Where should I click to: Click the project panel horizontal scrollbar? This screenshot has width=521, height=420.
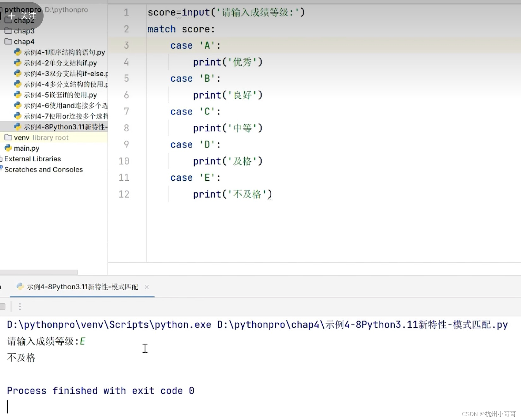[39, 272]
